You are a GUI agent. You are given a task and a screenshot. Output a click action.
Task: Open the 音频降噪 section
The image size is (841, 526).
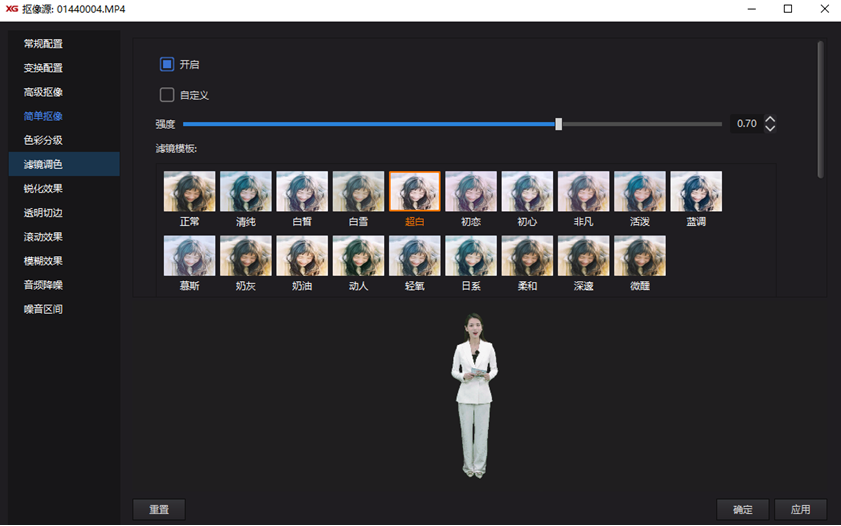(64, 285)
